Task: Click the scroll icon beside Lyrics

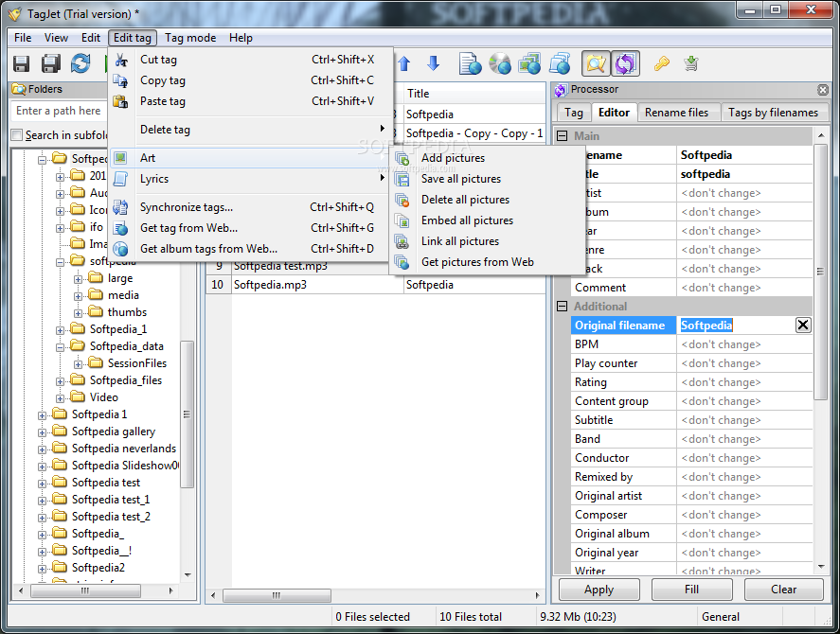Action: 121,179
